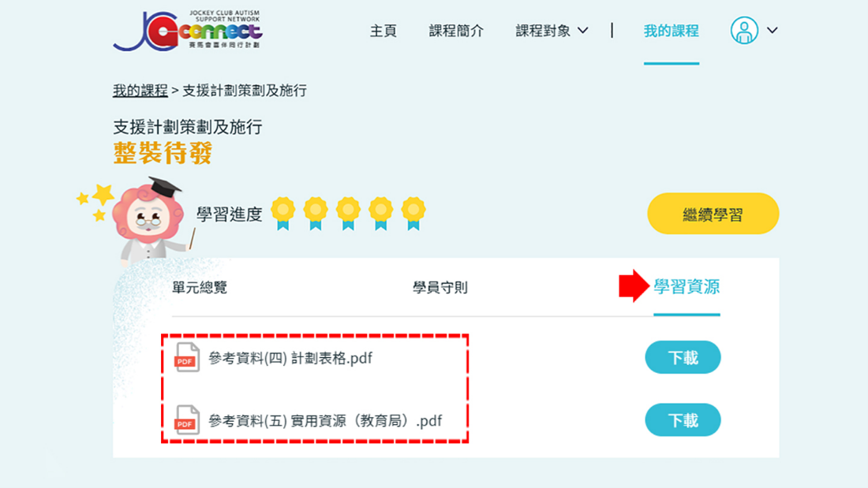Switch to the 學員守則 tab
868x488 pixels.
click(440, 288)
